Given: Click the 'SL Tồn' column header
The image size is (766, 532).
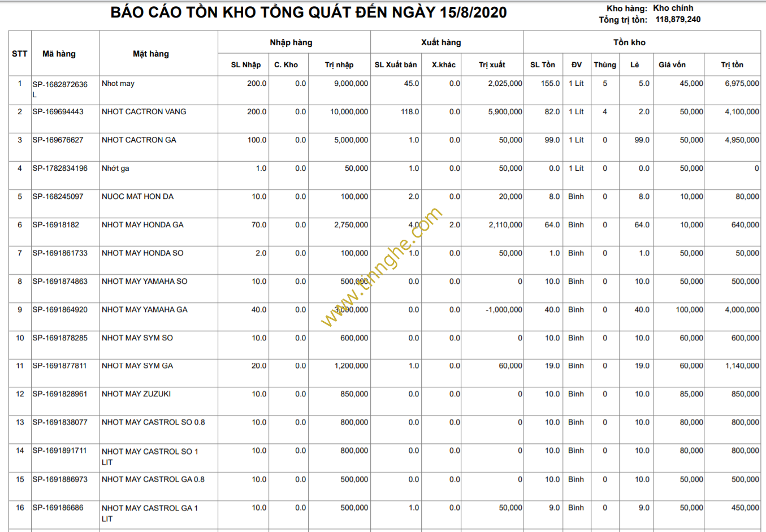Looking at the screenshot, I should click(x=543, y=65).
